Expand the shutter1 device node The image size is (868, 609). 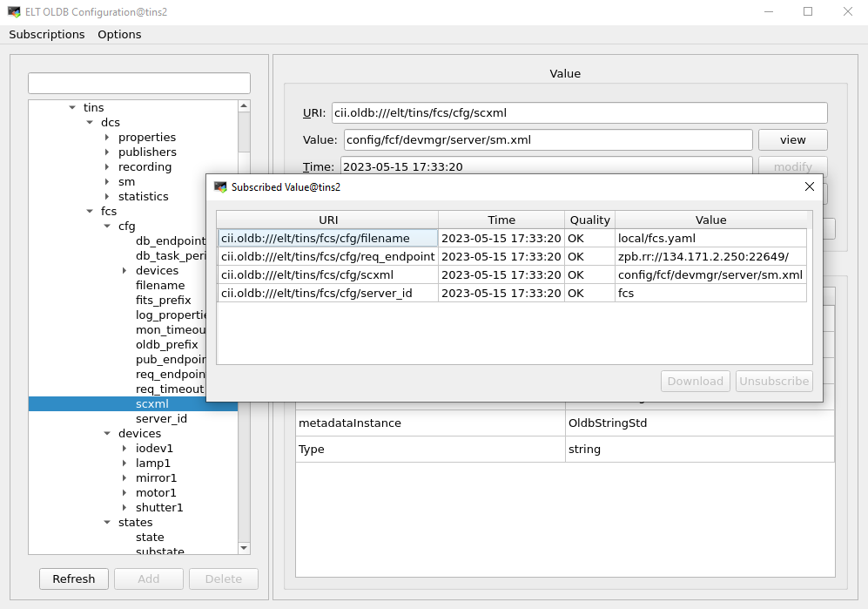tap(124, 508)
